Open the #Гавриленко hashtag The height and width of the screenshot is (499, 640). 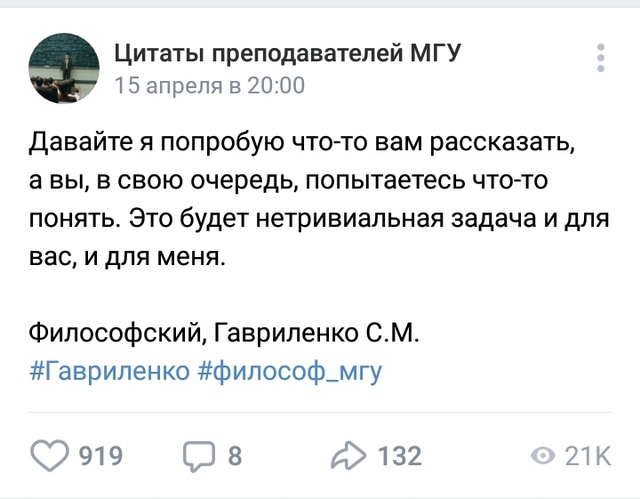pos(103,371)
